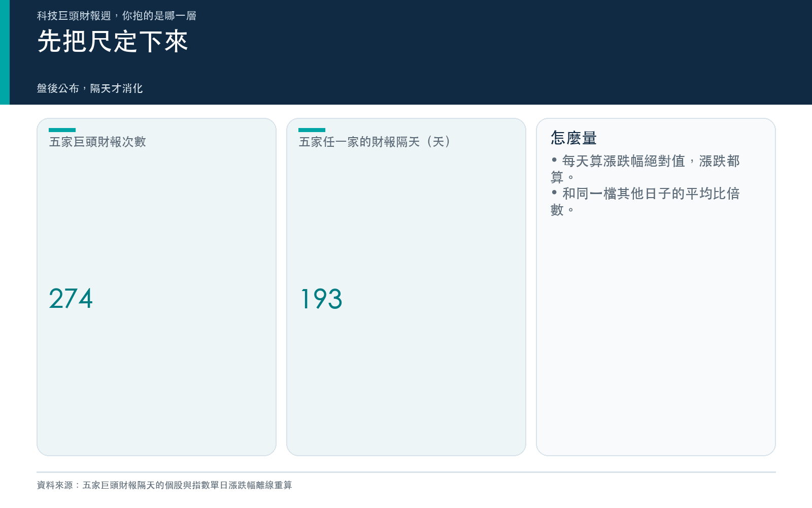Image resolution: width=812 pixels, height=508 pixels.
Task: Select the label 五家任一家的財報隔天（天）
Action: 375,142
